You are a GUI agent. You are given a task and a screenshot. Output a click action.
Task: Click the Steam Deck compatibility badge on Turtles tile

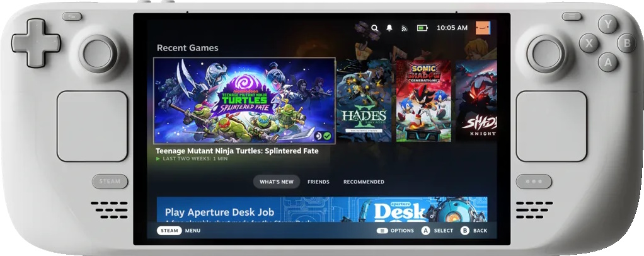pyautogui.click(x=318, y=136)
